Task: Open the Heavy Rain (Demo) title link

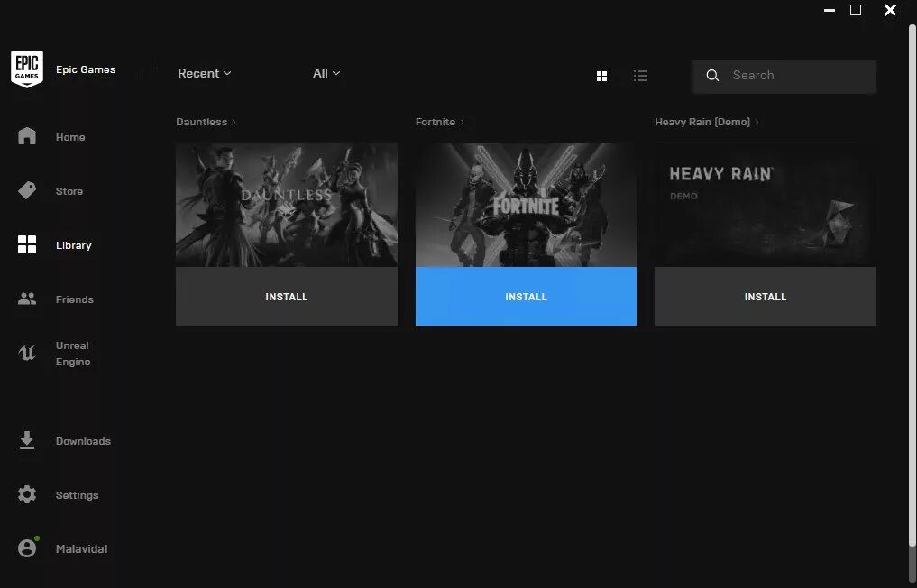Action: click(702, 122)
